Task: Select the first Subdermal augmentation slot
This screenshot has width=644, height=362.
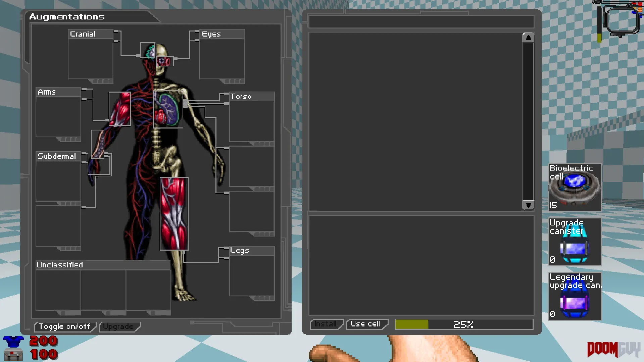Action: 58,181
